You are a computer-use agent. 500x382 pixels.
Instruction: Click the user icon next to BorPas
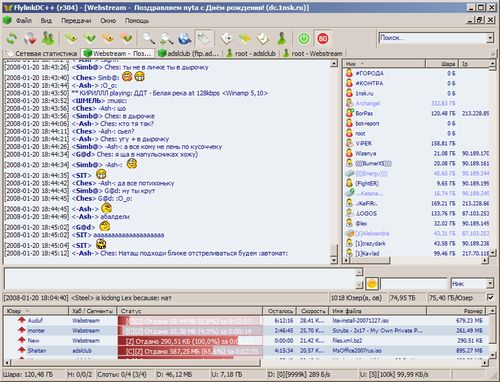pyautogui.click(x=349, y=113)
